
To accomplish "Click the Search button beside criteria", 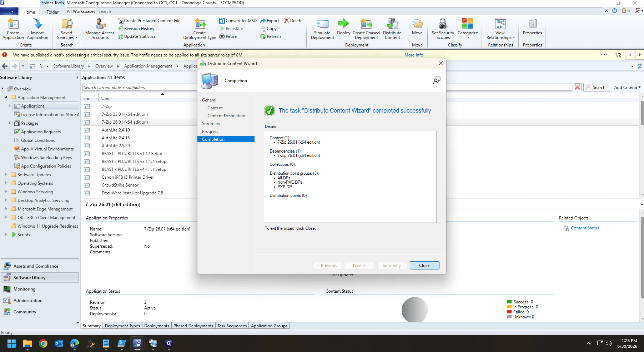I will click(x=596, y=88).
